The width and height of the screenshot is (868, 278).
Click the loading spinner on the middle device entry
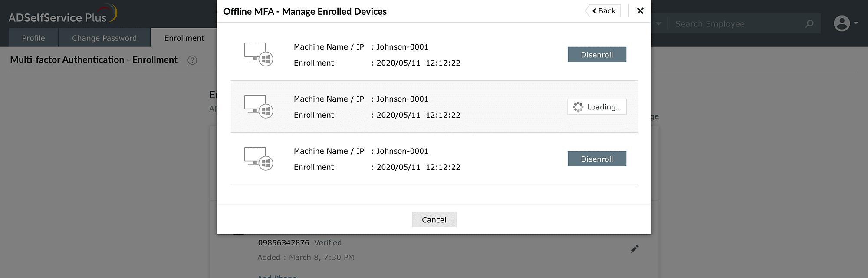pos(578,106)
